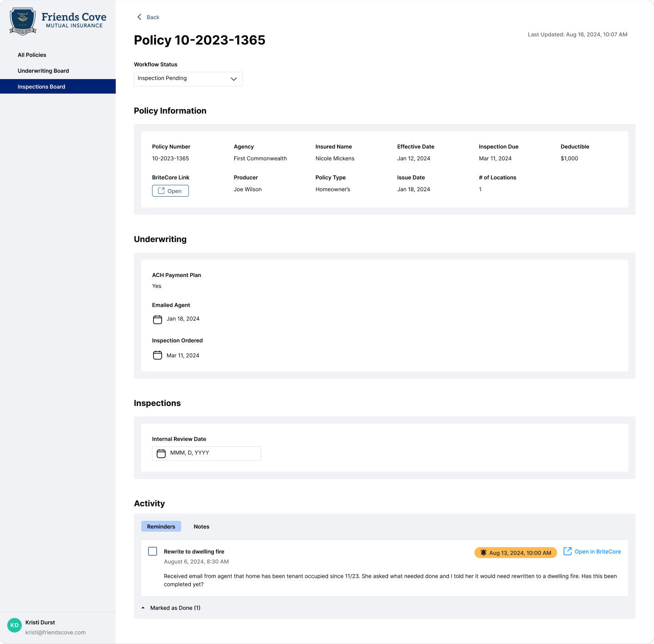Check the Rewrite to dwelling fire reminder
The height and width of the screenshot is (644, 654).
[153, 551]
